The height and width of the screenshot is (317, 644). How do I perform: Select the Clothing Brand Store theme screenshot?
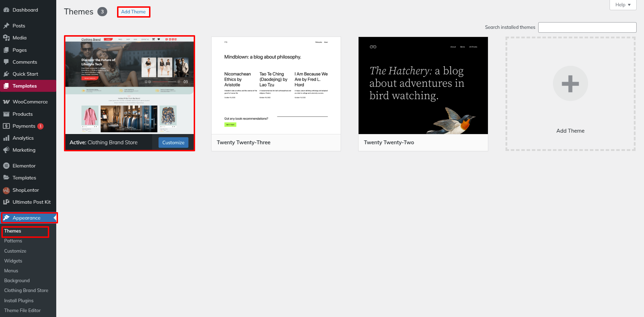tap(129, 85)
